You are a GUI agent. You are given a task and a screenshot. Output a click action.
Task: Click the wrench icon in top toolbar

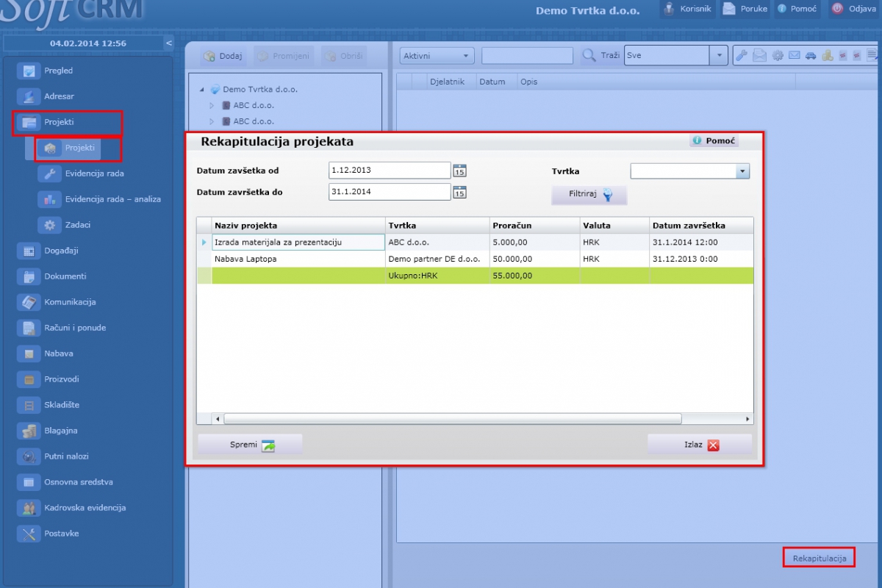point(742,55)
